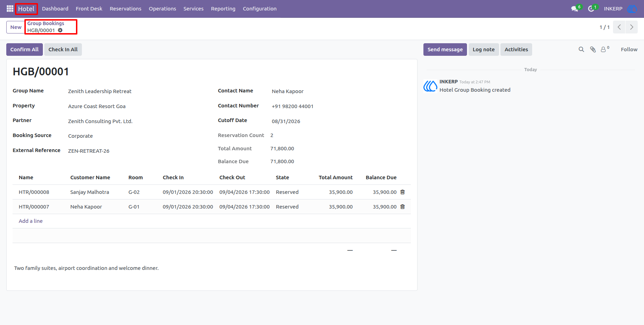This screenshot has height=325, width=644.
Task: Open the Partner field Zenith Consulting Pvt. Ltd.
Action: (136, 121)
